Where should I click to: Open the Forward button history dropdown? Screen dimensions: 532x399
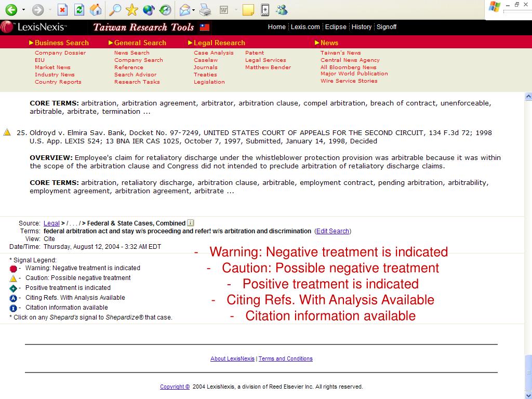click(x=50, y=10)
